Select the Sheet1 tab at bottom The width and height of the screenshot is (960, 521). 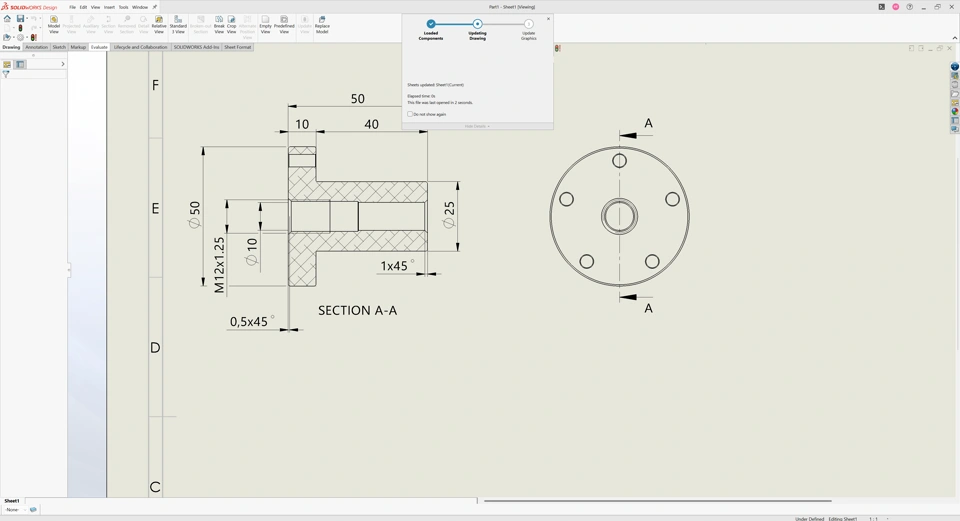pyautogui.click(x=12, y=501)
